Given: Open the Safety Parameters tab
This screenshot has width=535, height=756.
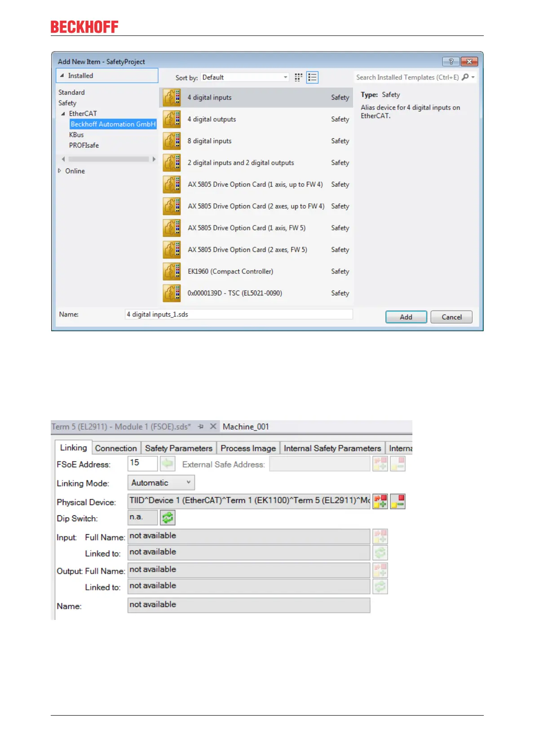Looking at the screenshot, I should pos(179,448).
